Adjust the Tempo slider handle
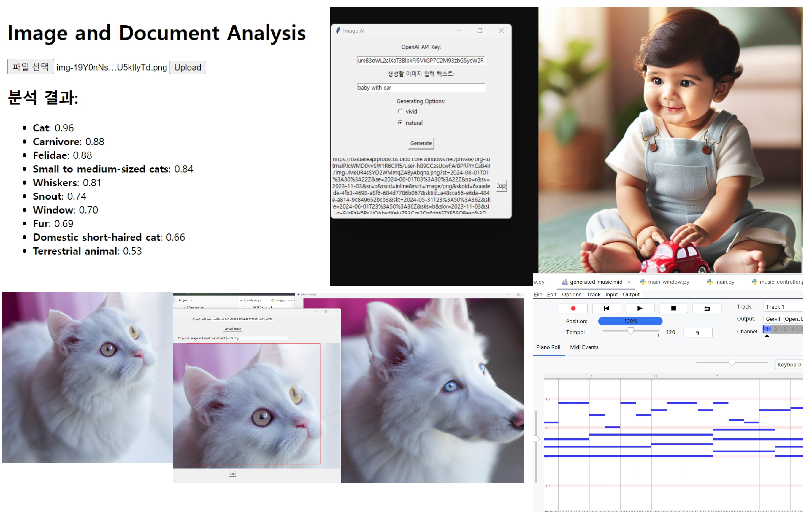Viewport: 812px width, 518px height. point(631,332)
